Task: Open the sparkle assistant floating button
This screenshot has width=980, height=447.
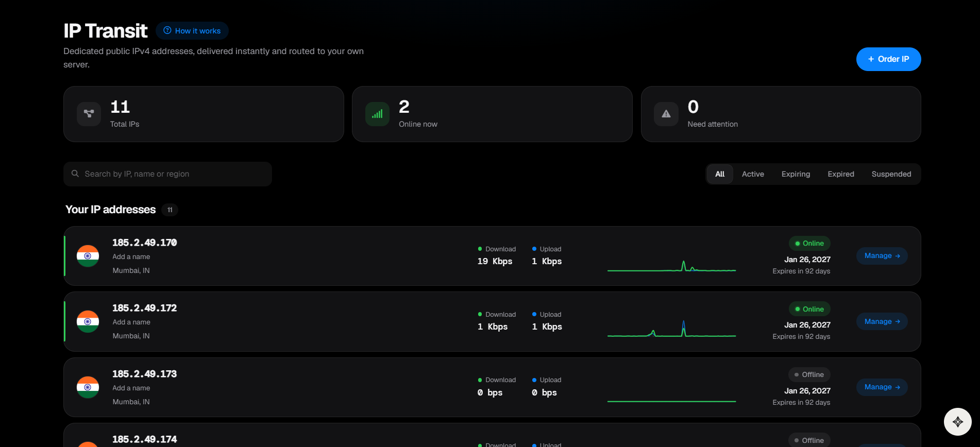Action: point(957,422)
